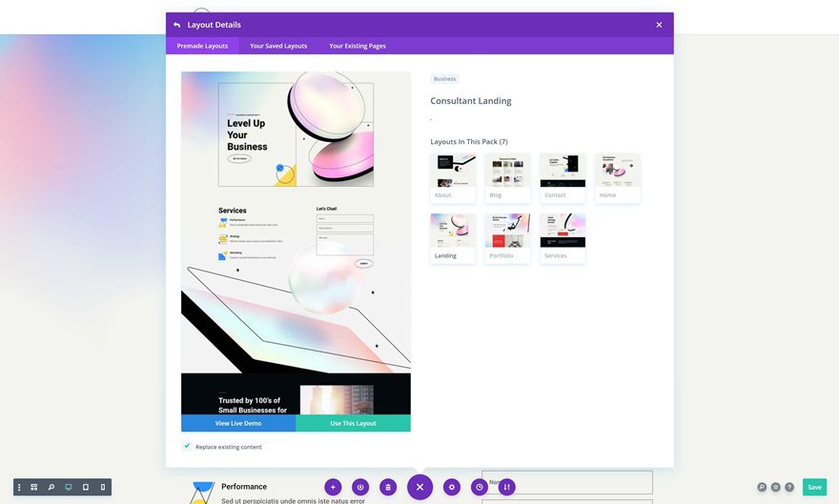This screenshot has height=504, width=839.
Task: Click the gray layers icon near Save
Action: click(x=775, y=487)
